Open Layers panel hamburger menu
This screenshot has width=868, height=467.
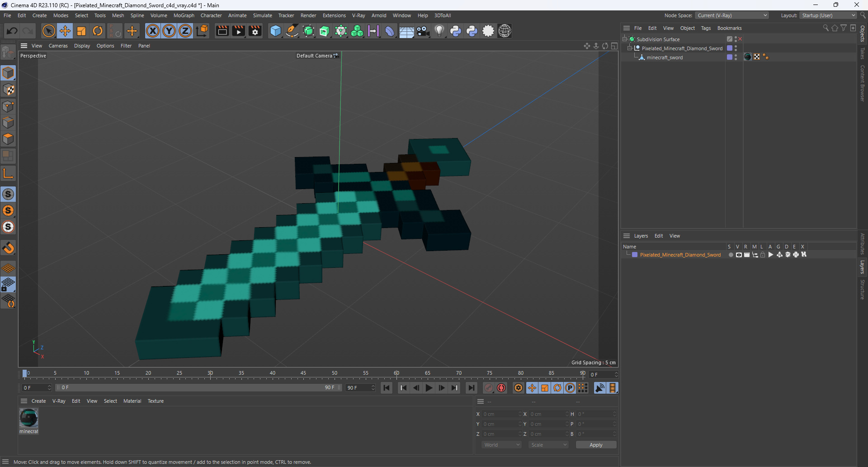pos(627,236)
